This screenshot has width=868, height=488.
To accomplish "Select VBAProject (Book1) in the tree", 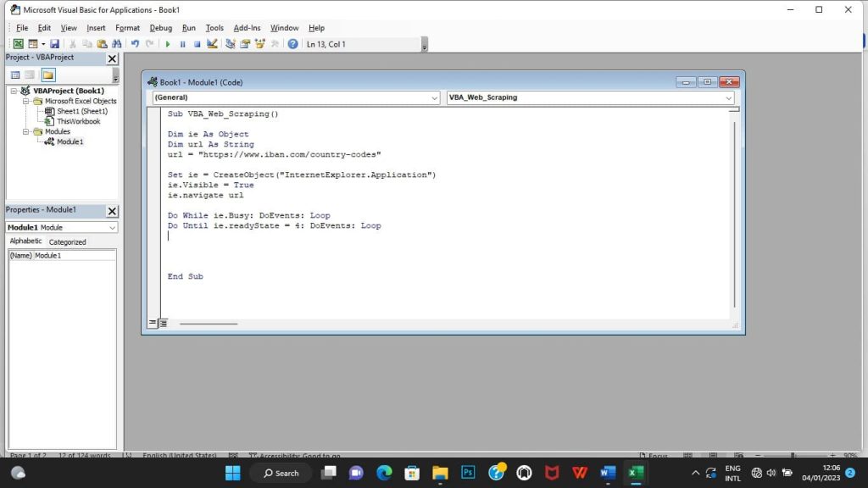I will tap(69, 91).
